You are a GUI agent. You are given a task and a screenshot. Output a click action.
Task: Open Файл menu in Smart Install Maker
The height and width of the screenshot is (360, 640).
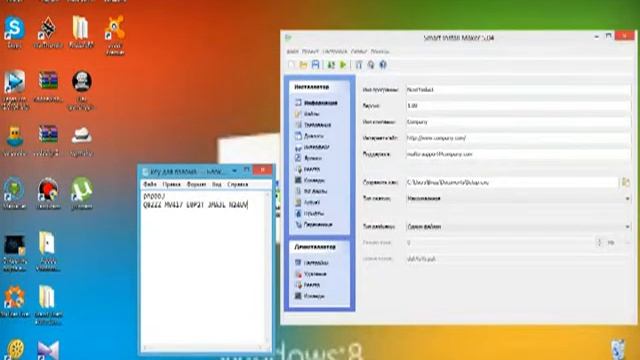click(x=292, y=51)
